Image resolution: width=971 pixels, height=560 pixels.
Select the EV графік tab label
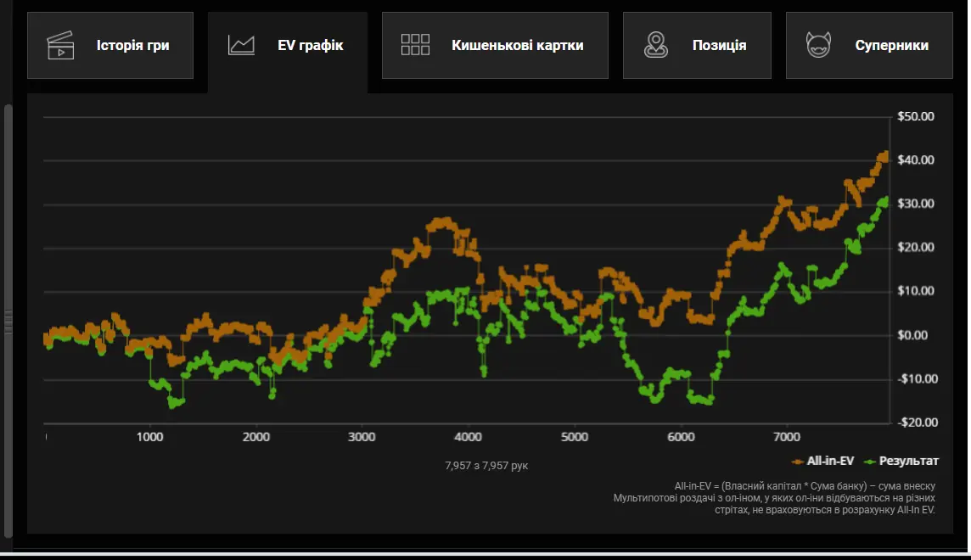[310, 45]
